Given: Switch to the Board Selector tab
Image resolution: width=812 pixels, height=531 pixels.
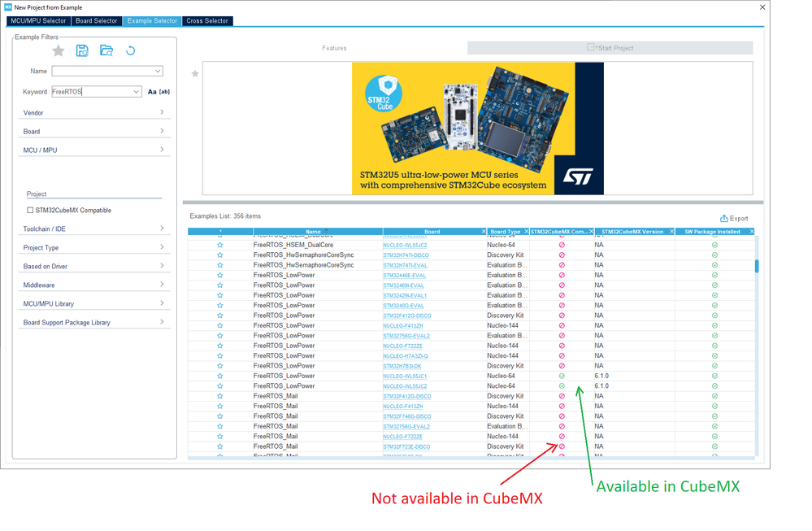Looking at the screenshot, I should pyautogui.click(x=97, y=20).
